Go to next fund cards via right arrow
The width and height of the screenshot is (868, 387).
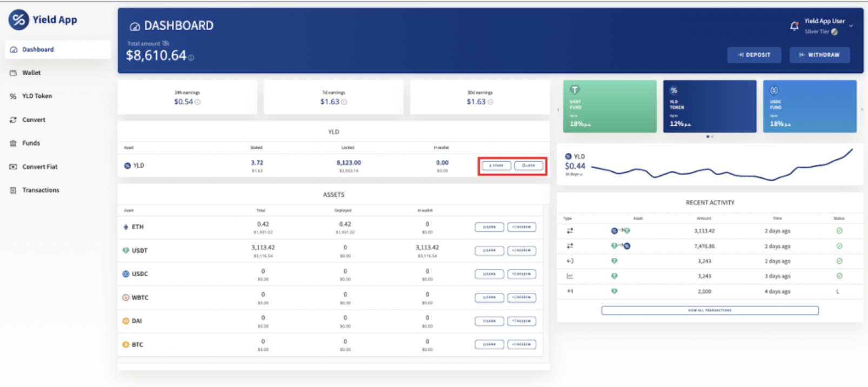(862, 110)
